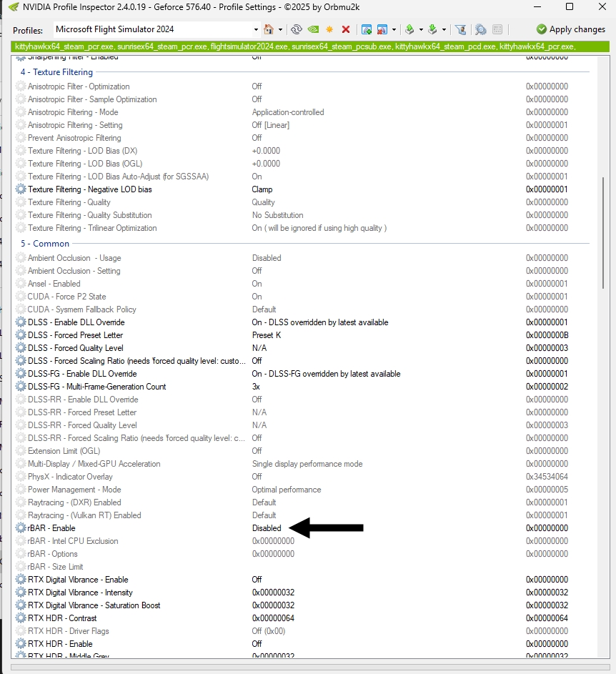
Task: Select 'Ansel - Enabled' setting name
Action: pyautogui.click(x=54, y=284)
